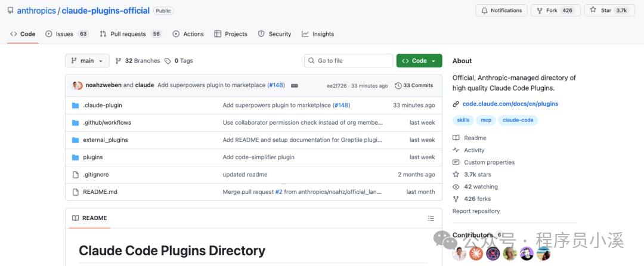Expand the main branch dropdown
The height and width of the screenshot is (266, 644).
(x=87, y=61)
